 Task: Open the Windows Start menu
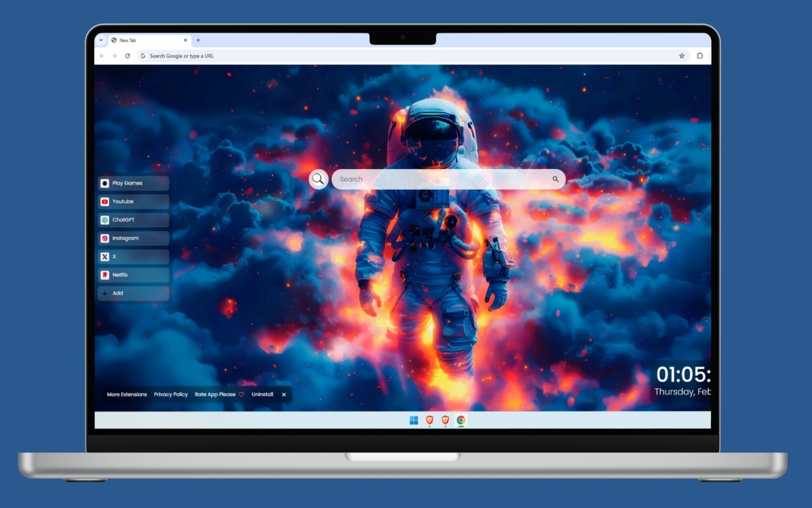tap(413, 420)
